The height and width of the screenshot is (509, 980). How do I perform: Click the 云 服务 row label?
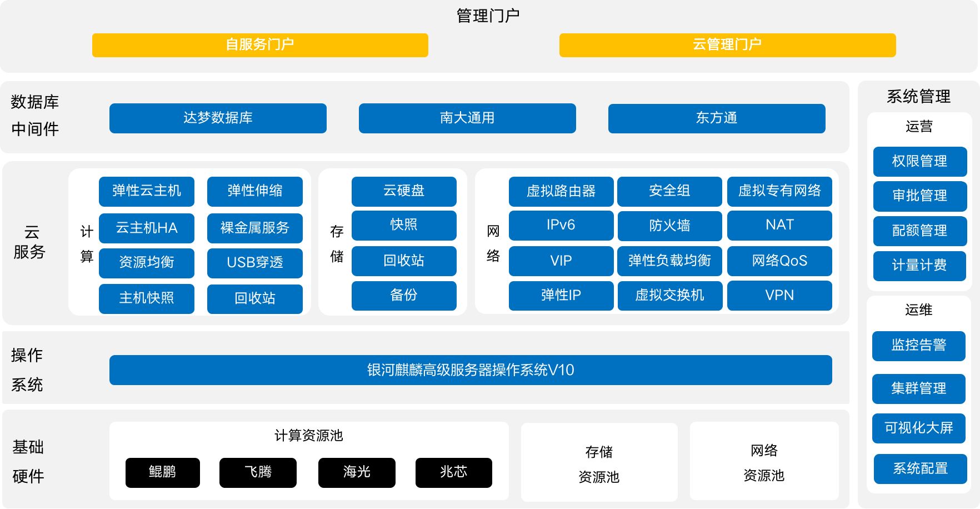[29, 242]
